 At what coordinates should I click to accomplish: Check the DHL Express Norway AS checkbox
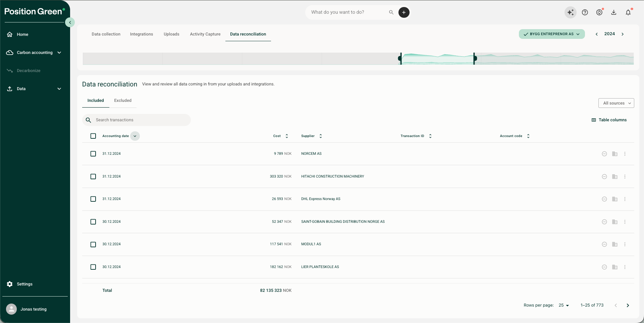(93, 199)
